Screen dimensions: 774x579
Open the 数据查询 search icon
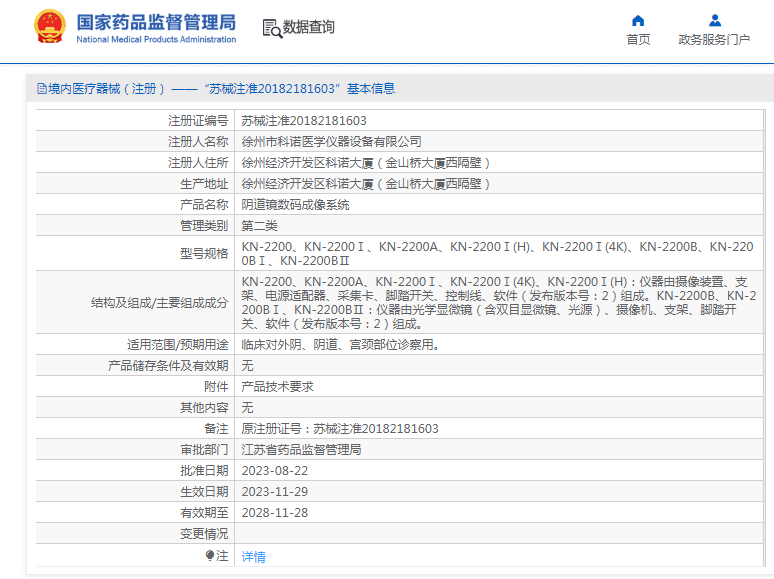[272, 29]
